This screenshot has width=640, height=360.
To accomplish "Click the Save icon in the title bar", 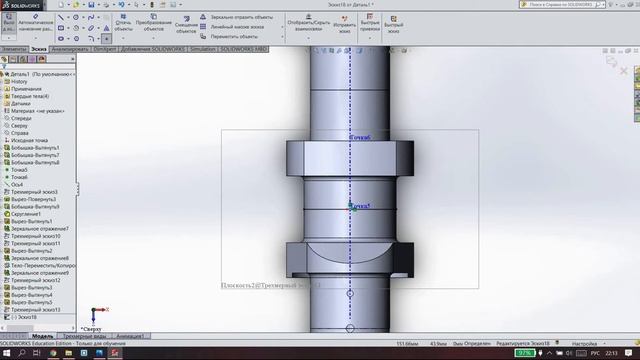I will coord(91,5).
